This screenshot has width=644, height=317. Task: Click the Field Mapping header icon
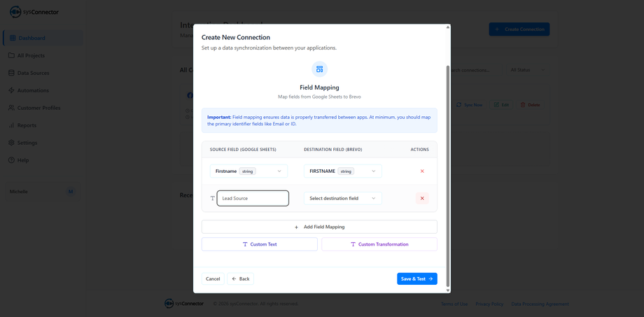[319, 69]
